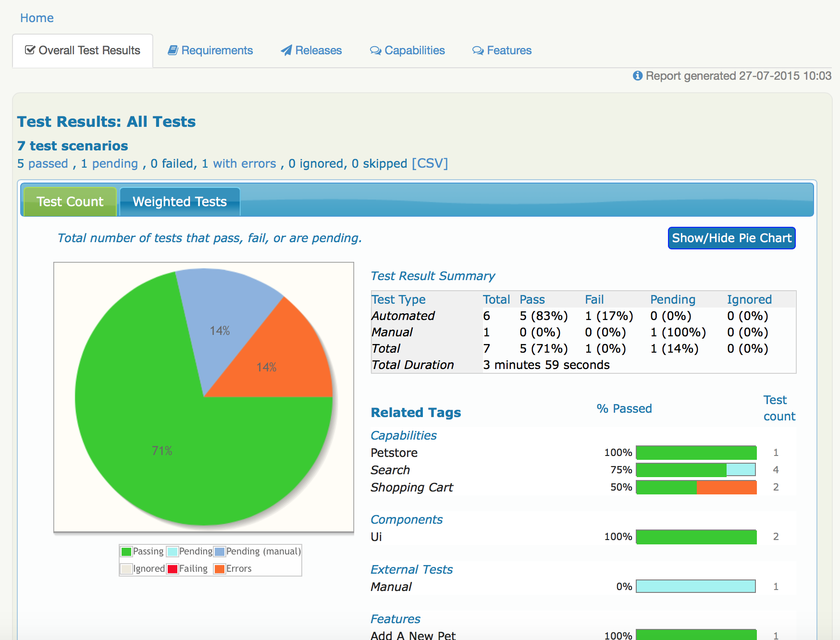Click the info icon before report generated date

click(x=637, y=76)
